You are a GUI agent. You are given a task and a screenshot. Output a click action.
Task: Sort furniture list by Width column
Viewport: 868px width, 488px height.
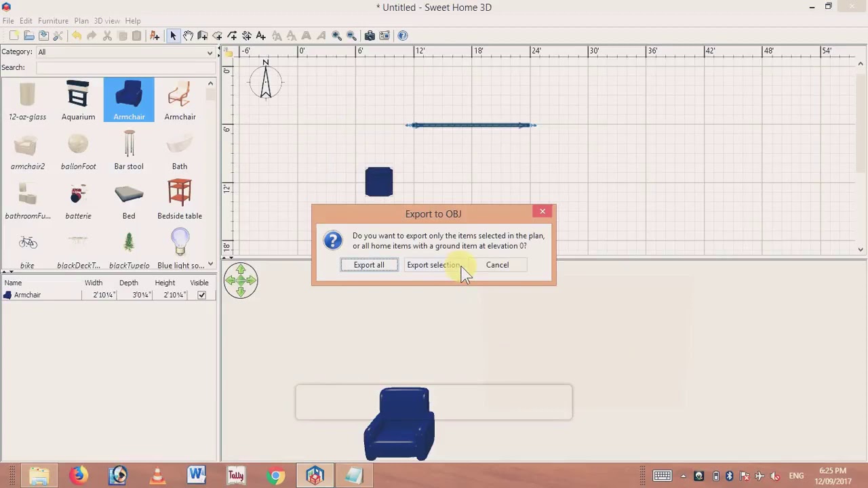(94, 283)
